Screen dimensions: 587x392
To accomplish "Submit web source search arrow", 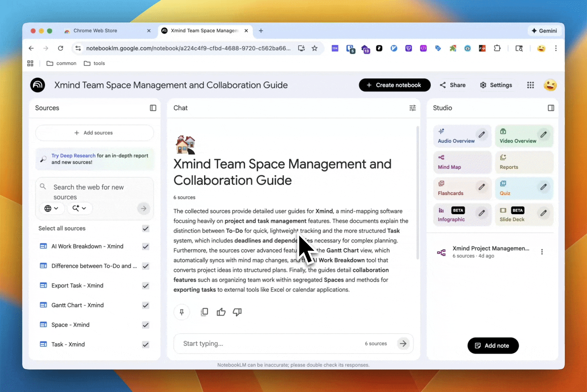I will point(143,208).
